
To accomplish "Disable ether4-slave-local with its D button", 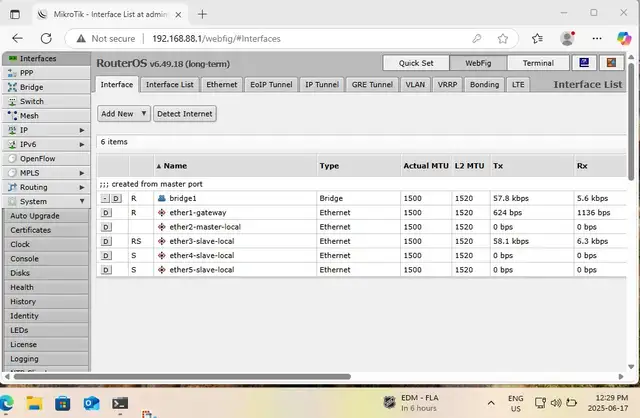I will (x=106, y=256).
